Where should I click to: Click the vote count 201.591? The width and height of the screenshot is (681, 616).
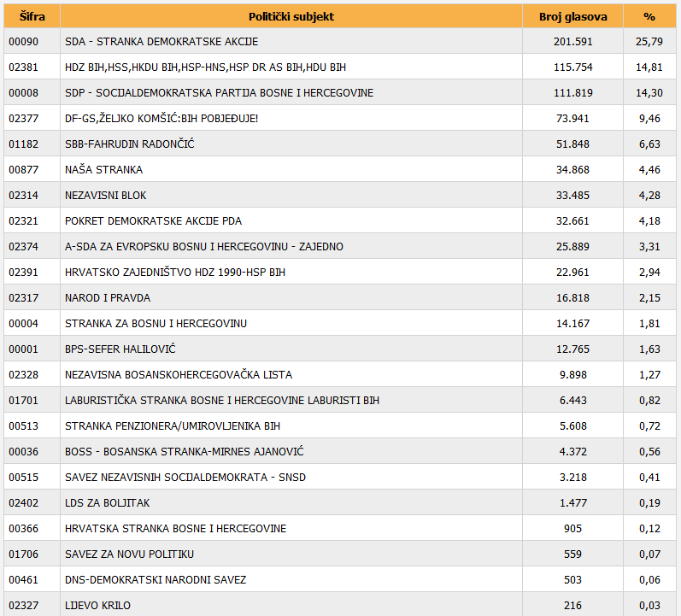click(572, 42)
